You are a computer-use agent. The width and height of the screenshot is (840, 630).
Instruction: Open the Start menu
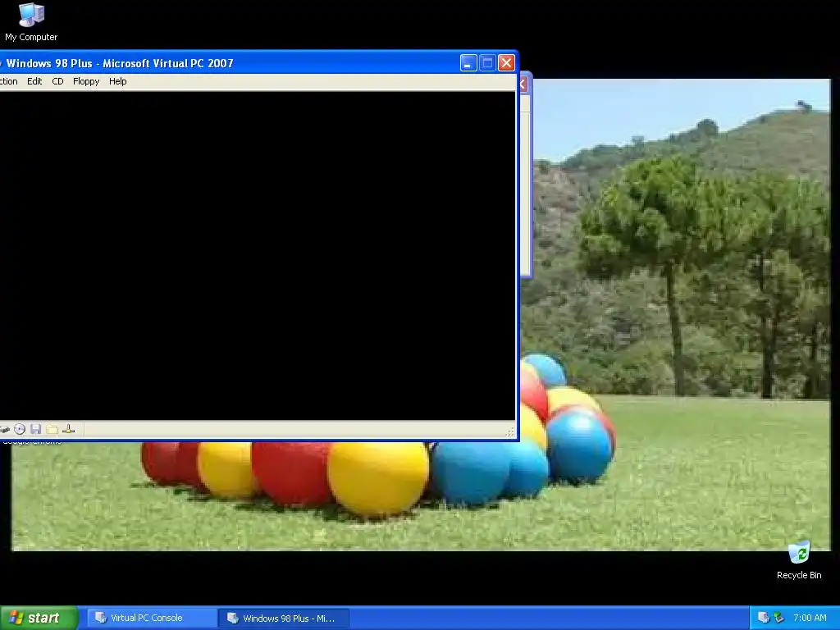point(39,618)
